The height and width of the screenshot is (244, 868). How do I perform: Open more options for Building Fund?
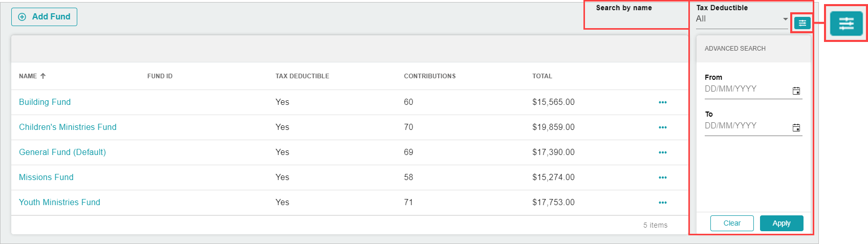click(663, 102)
